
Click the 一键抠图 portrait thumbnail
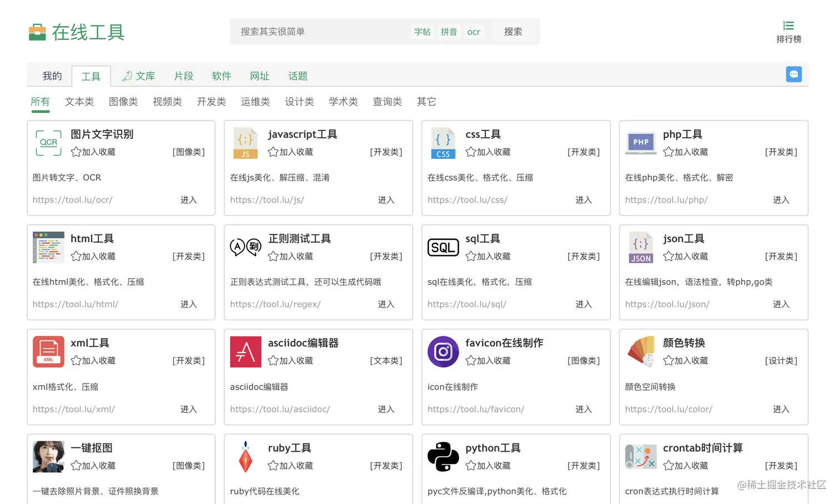(x=48, y=457)
